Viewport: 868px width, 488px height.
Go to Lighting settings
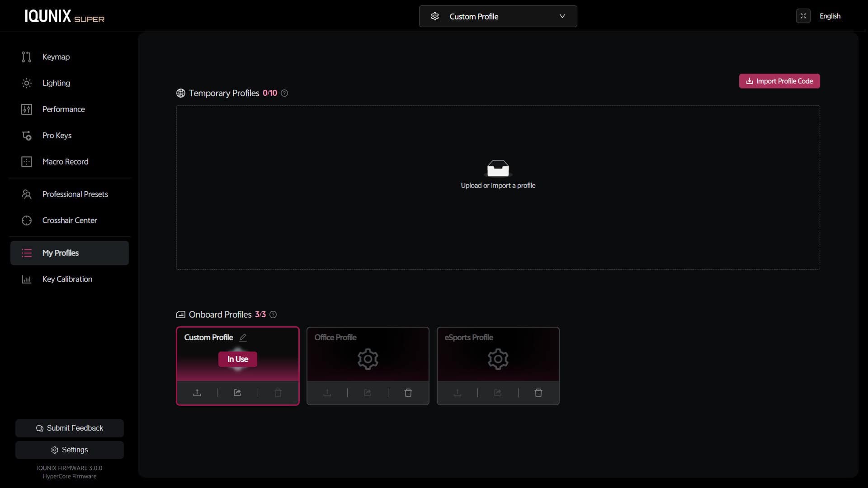click(x=70, y=83)
